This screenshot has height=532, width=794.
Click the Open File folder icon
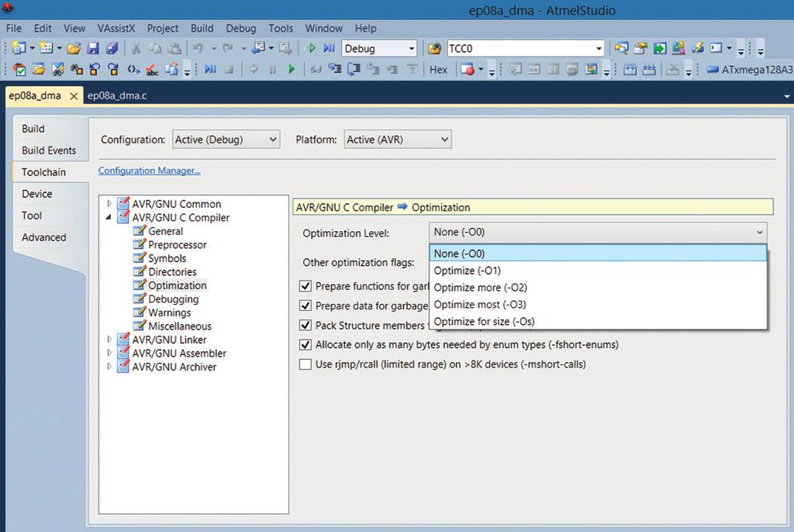coord(74,48)
